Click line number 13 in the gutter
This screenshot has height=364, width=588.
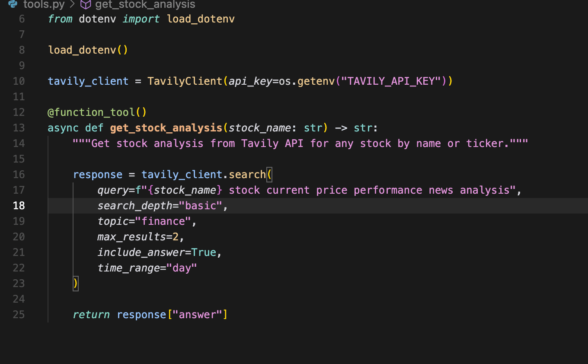pos(19,128)
